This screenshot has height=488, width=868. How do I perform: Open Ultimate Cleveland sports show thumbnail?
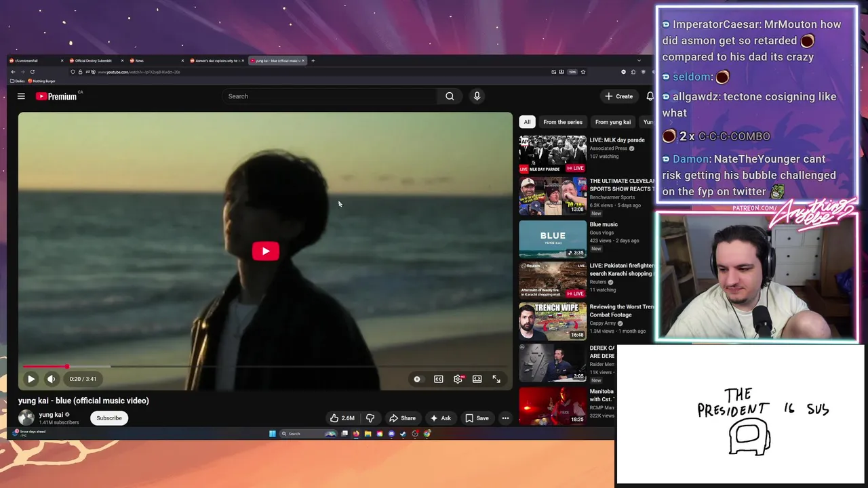[553, 196]
